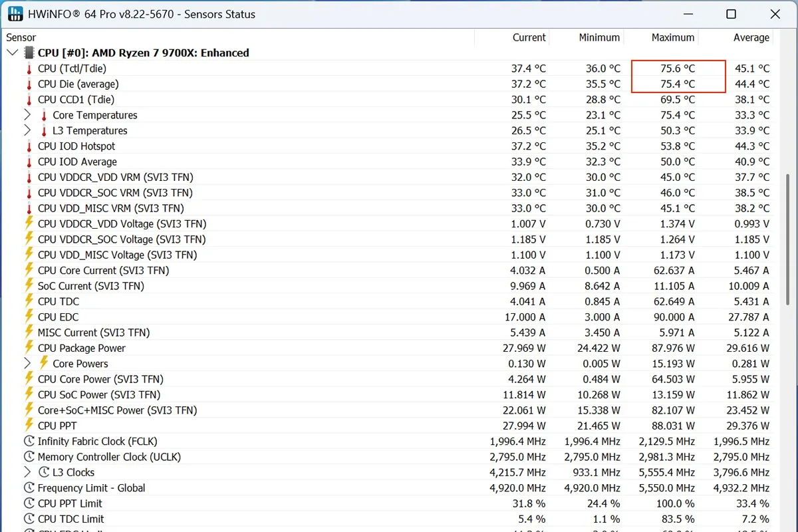This screenshot has height=532, width=798.
Task: Click the thermometer icon next to CPU CCD1 (Tdie)
Action: (x=29, y=100)
